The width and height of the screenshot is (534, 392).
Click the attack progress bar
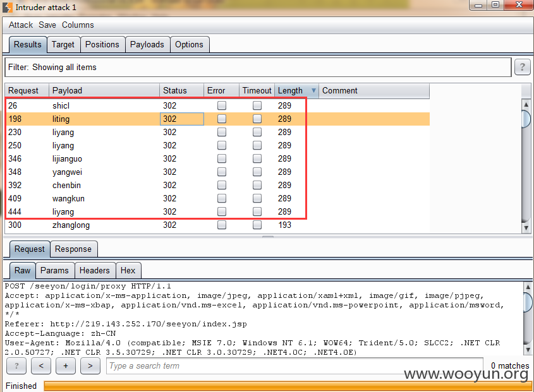(x=288, y=386)
